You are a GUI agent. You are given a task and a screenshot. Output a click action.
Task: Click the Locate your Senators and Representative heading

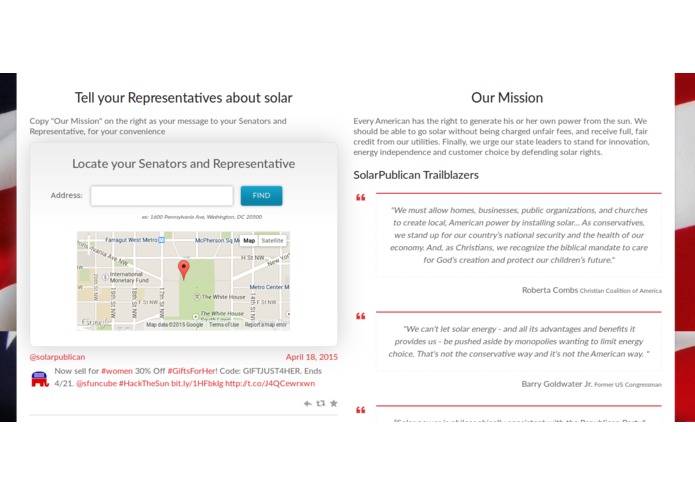point(184,164)
